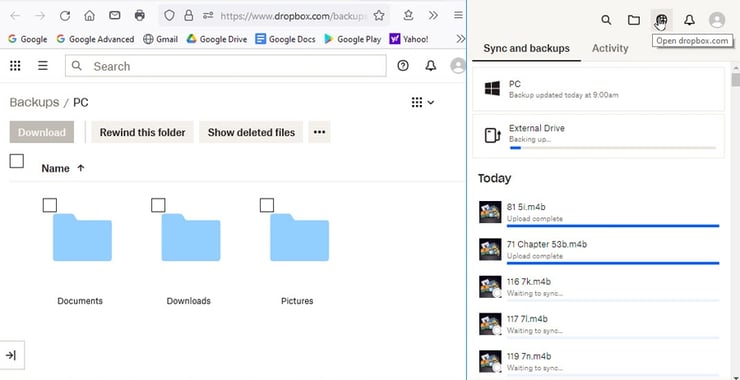Viewport: 740px width, 380px height.
Task: Open Google Advanced bookmark
Action: pyautogui.click(x=95, y=39)
